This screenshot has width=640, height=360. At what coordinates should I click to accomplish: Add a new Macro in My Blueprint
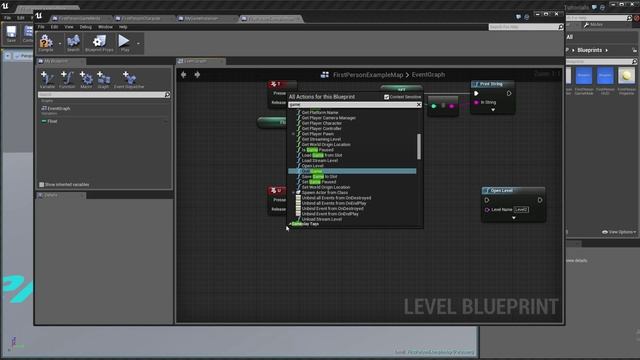[x=86, y=79]
